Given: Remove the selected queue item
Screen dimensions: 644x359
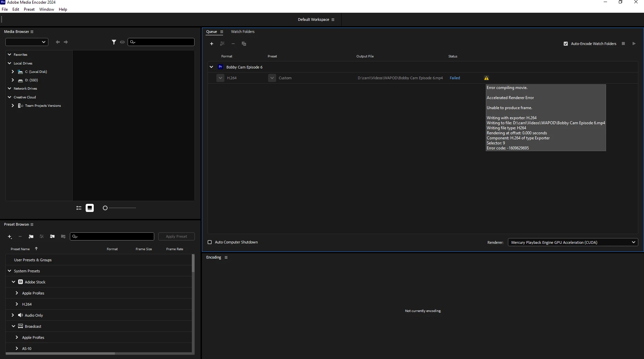Looking at the screenshot, I should click(x=233, y=44).
